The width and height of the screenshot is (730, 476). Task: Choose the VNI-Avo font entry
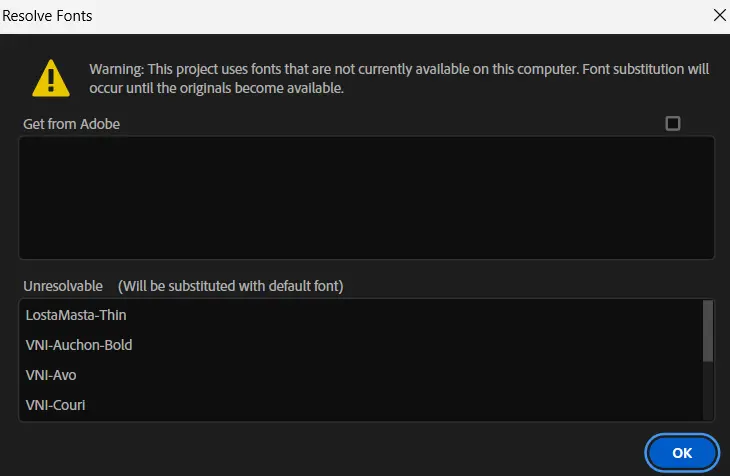tap(51, 375)
